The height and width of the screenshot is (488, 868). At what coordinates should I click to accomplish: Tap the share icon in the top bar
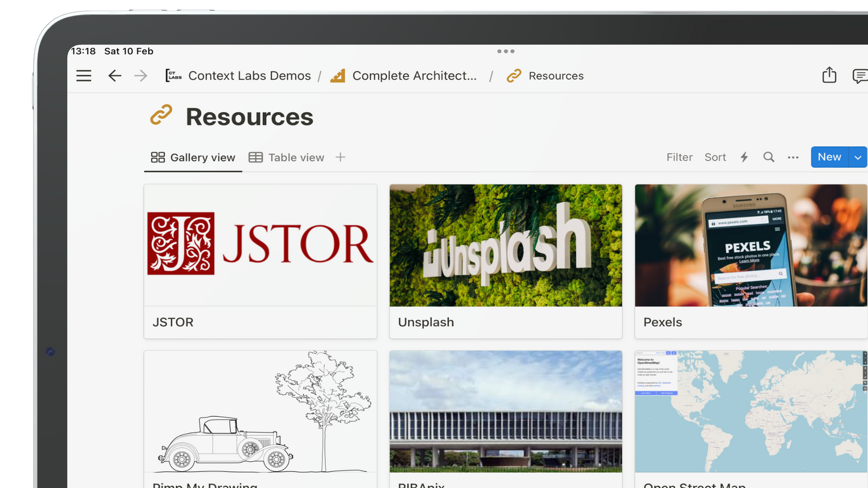[829, 75]
